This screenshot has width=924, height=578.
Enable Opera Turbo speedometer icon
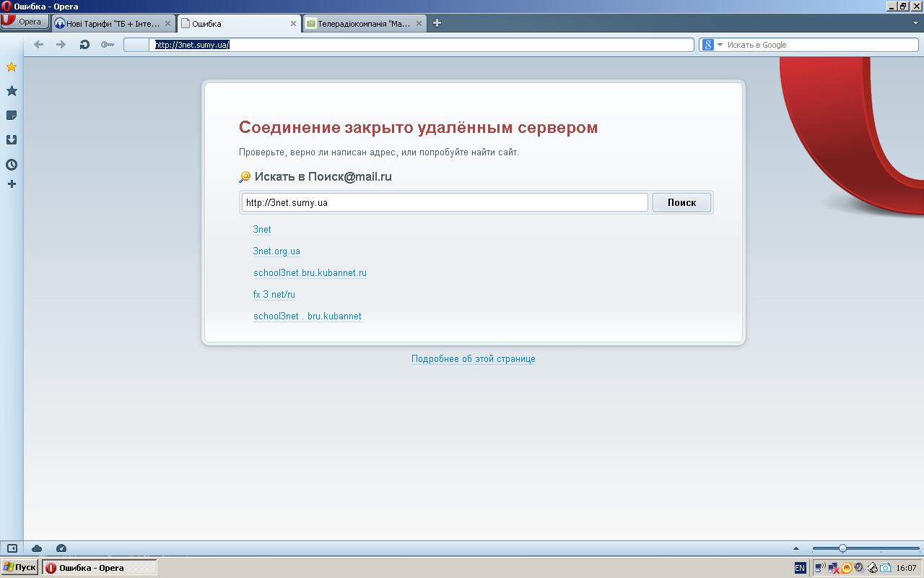click(x=61, y=548)
